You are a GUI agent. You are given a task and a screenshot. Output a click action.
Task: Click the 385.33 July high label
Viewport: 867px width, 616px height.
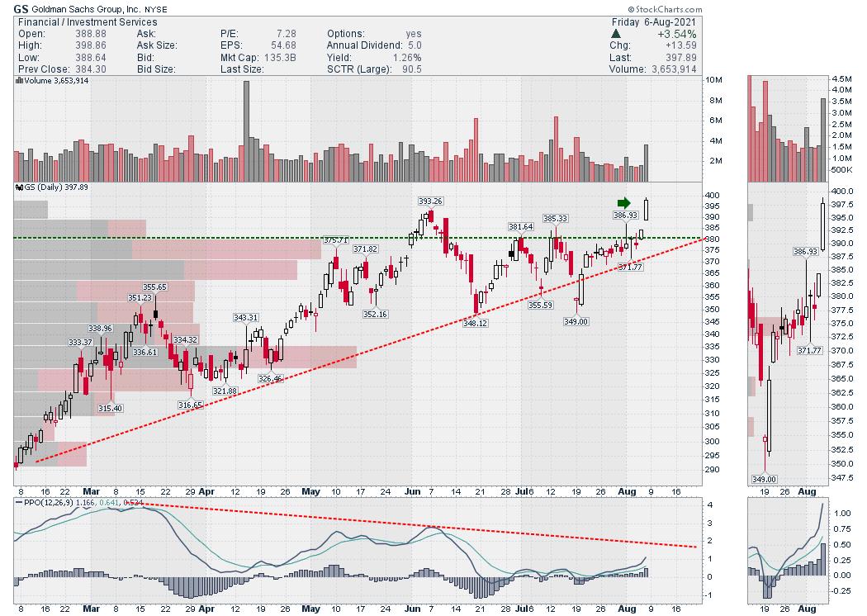(555, 218)
